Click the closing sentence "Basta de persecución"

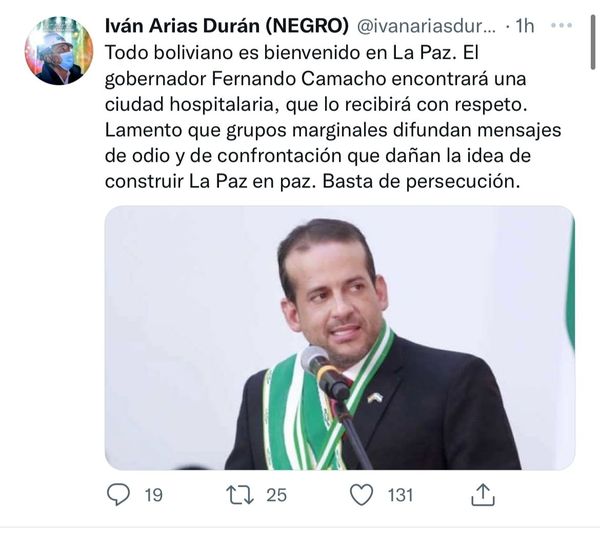click(x=421, y=182)
